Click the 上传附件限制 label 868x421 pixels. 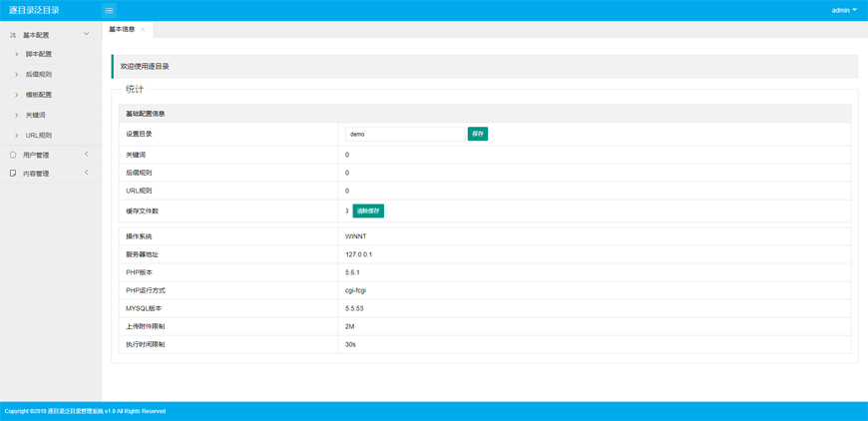tap(146, 326)
